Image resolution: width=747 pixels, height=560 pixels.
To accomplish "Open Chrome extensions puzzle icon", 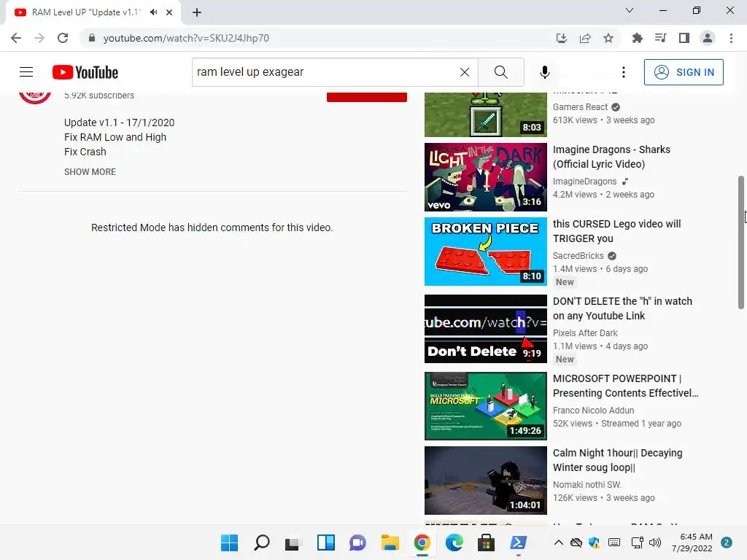I will pyautogui.click(x=638, y=38).
